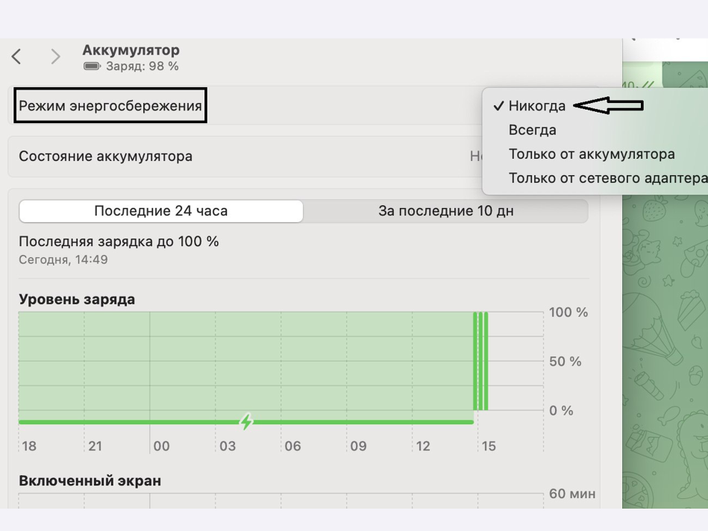Switch to the Последние 24 часа tab
Image resolution: width=708 pixels, height=531 pixels.
tap(161, 211)
